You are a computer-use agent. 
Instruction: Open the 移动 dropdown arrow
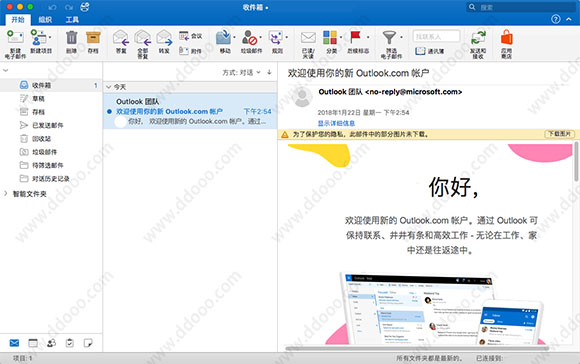click(x=235, y=37)
